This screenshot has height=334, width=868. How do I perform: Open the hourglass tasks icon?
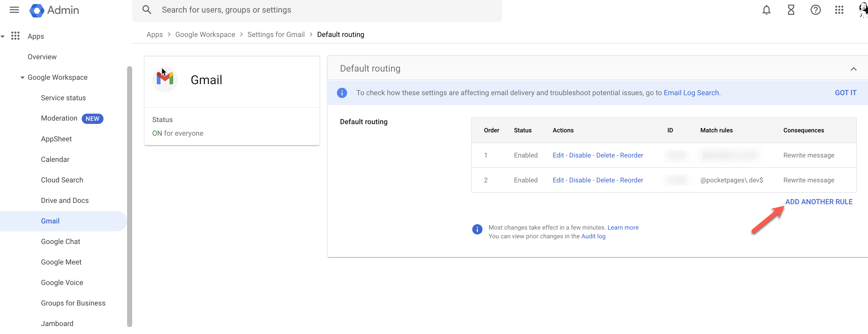(791, 10)
